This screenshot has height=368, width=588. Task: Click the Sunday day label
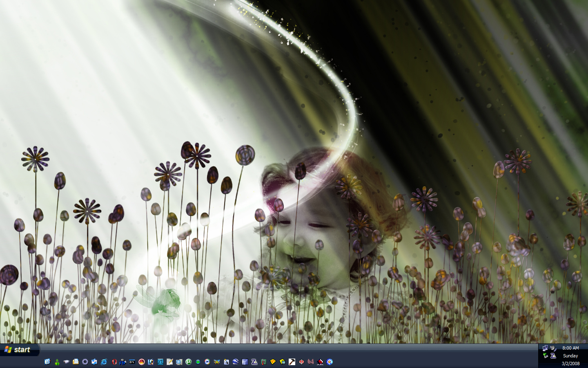pyautogui.click(x=570, y=356)
